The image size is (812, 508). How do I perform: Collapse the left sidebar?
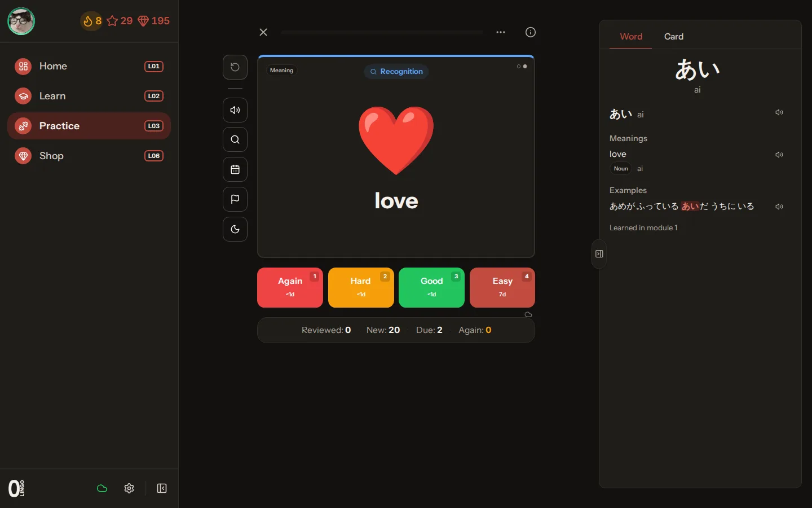pyautogui.click(x=162, y=488)
